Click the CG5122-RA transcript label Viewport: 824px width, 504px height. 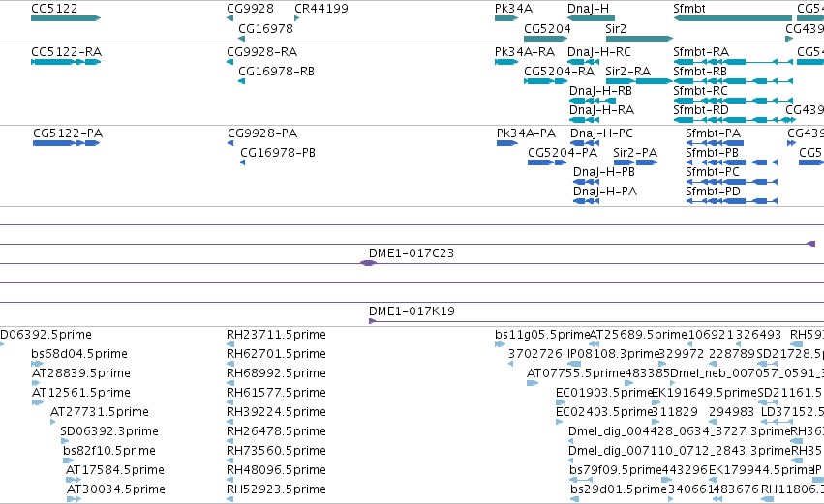pos(66,52)
